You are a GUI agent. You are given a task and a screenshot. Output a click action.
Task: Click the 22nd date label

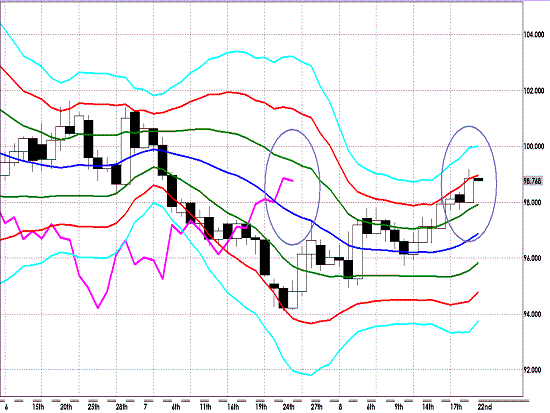485,407
